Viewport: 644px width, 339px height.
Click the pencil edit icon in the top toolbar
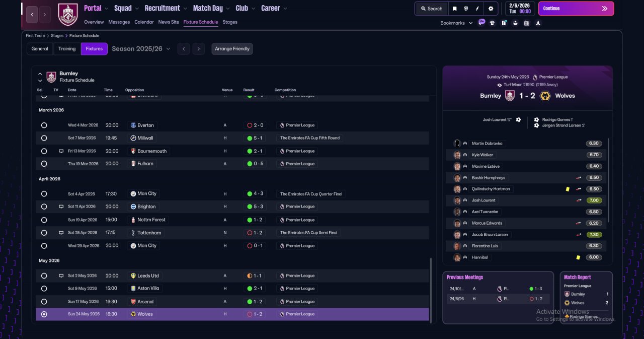pyautogui.click(x=478, y=9)
